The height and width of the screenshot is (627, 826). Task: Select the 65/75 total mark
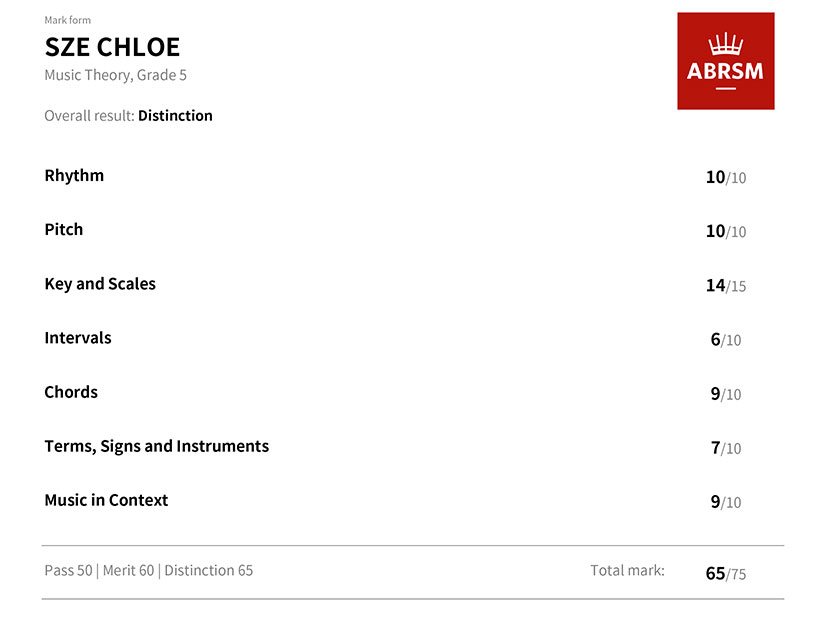pos(726,573)
